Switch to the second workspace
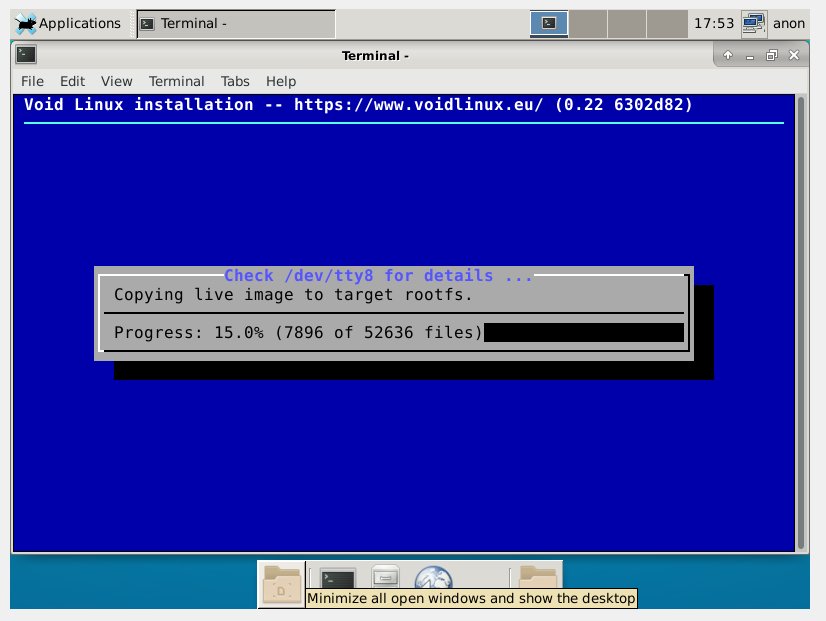 588,24
